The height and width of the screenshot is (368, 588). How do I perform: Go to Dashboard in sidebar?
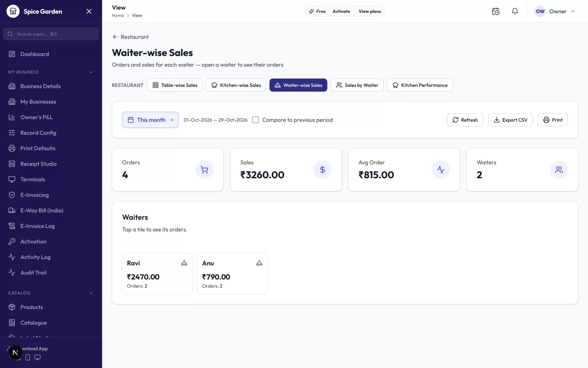coord(51,54)
